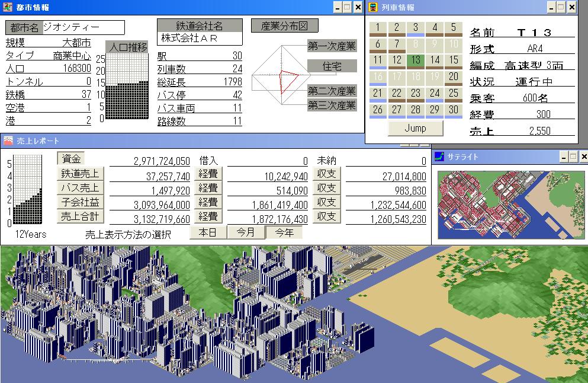The height and width of the screenshot is (383, 588).
Task: Edit company name field 株式会社AR
Action: pyautogui.click(x=200, y=39)
